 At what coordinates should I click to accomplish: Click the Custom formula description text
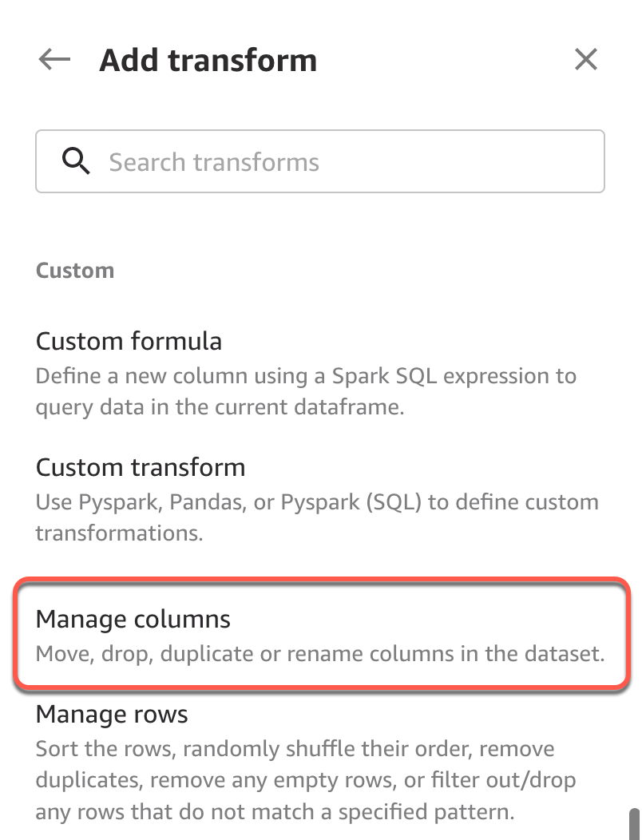(306, 376)
